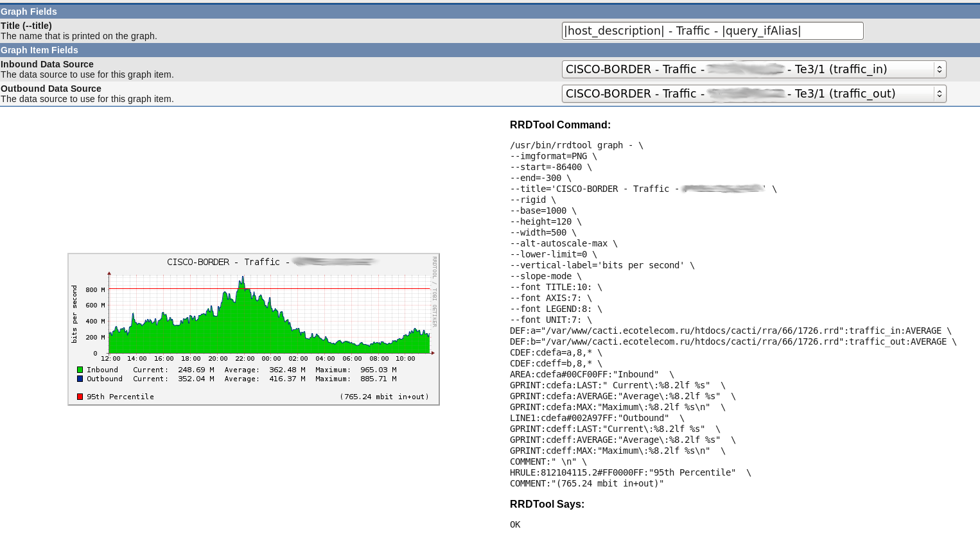
Task: Click the '--font LEGEND:8:' line
Action: click(556, 309)
